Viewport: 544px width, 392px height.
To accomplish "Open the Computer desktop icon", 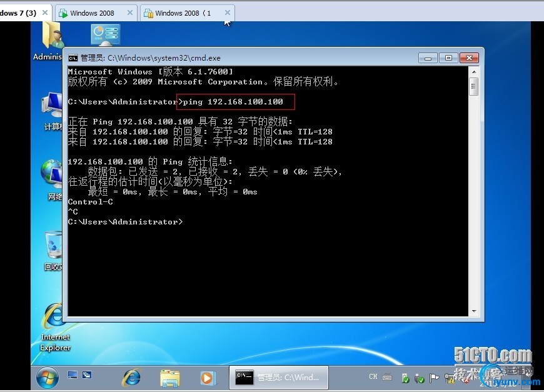I will tap(52, 111).
